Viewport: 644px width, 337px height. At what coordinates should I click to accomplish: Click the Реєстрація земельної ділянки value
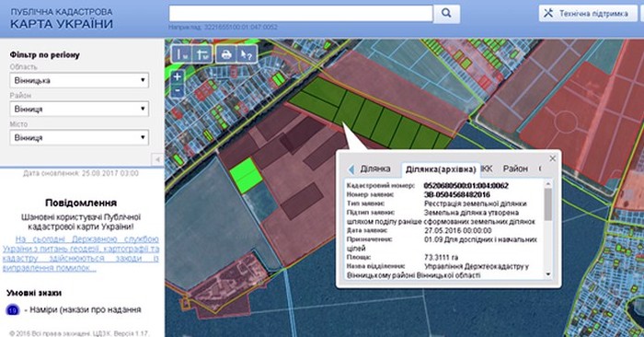(x=476, y=203)
